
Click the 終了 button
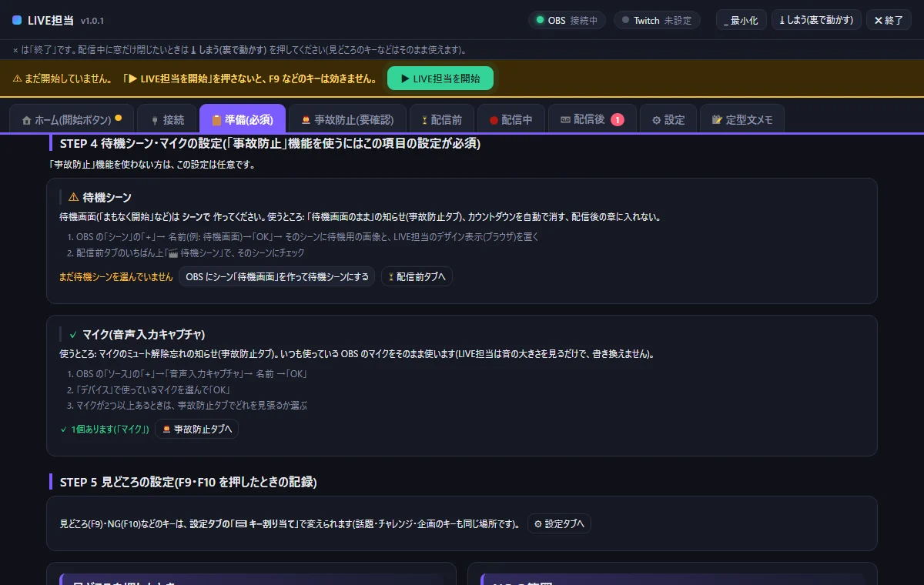click(889, 20)
